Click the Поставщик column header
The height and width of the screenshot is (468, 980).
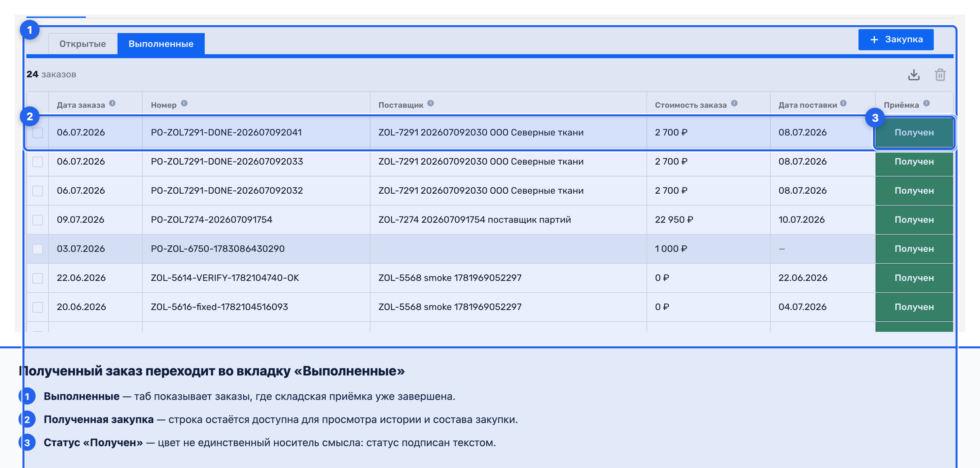(401, 105)
